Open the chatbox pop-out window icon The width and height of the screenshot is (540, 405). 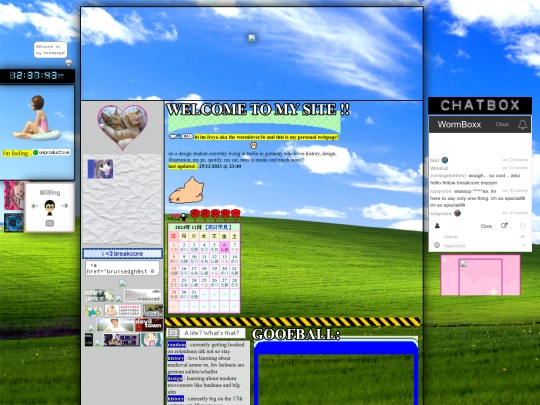click(504, 226)
